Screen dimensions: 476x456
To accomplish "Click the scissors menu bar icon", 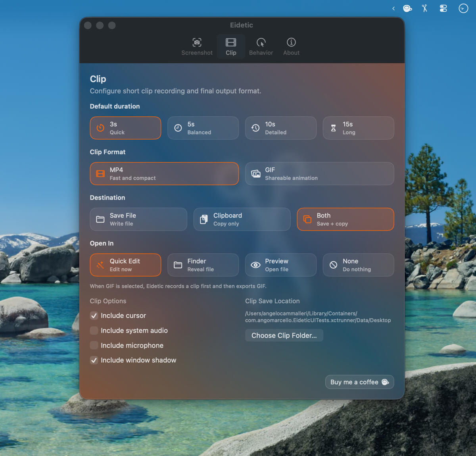I will point(424,8).
